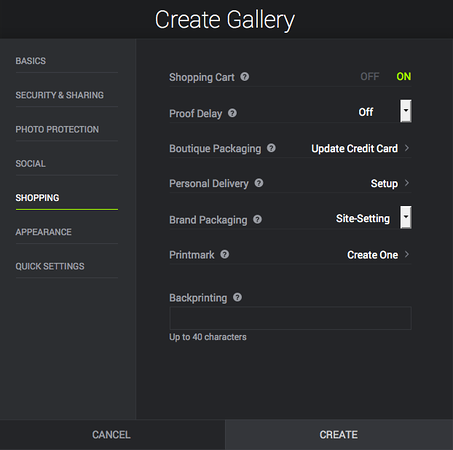Open the Boutique Packaging help tooltip icon

[271, 148]
